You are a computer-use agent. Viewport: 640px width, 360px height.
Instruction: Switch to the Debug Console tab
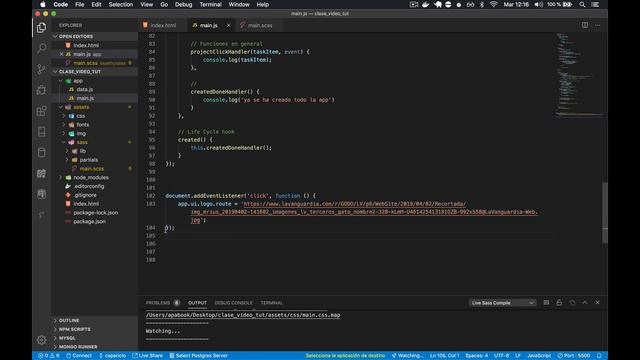(233, 303)
